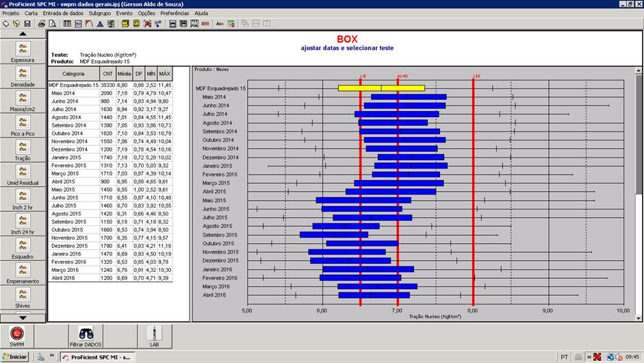Open the Evento menu
The height and width of the screenshot is (363, 644).
(x=124, y=13)
